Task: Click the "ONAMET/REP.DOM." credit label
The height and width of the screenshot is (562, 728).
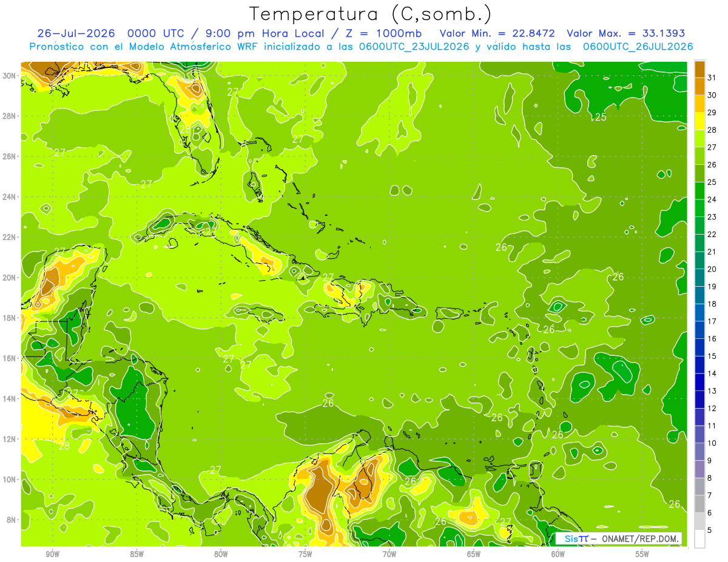Action: (x=640, y=538)
